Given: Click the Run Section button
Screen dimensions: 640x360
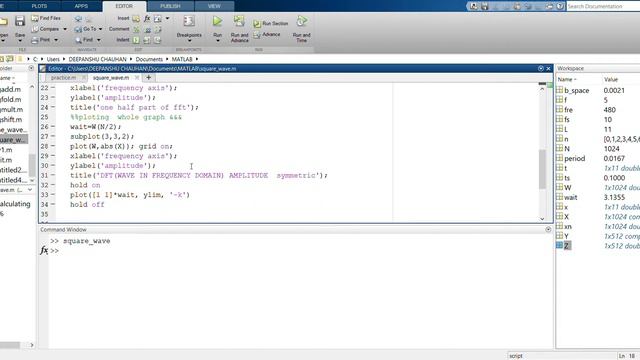Looking at the screenshot, I should coord(270,24).
